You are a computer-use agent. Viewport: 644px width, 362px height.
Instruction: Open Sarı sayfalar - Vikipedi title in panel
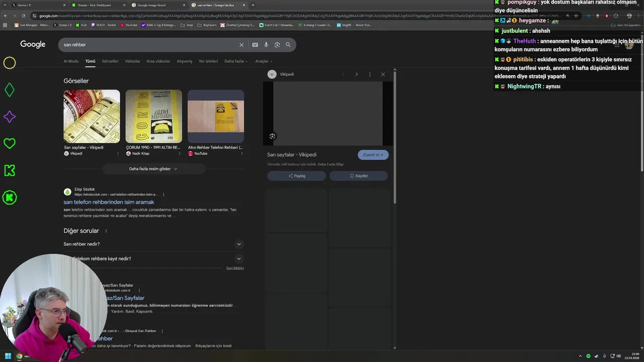(292, 155)
